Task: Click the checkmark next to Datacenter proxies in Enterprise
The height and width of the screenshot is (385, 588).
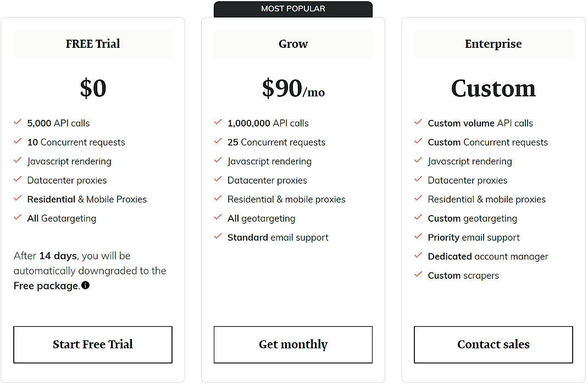Action: (418, 180)
